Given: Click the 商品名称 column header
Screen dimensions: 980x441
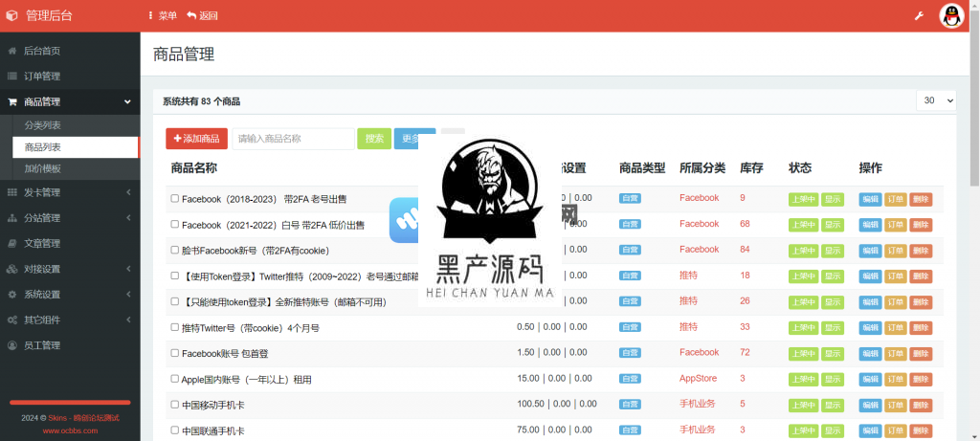Looking at the screenshot, I should (193, 168).
